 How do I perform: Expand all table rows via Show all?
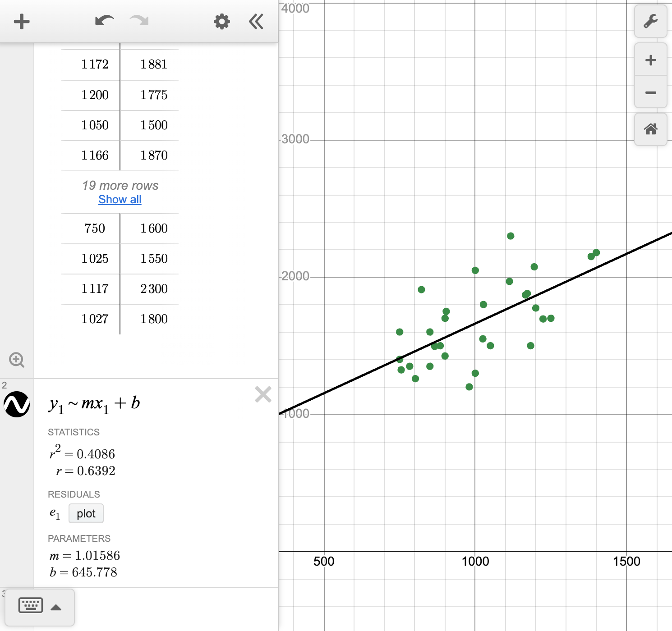point(120,200)
